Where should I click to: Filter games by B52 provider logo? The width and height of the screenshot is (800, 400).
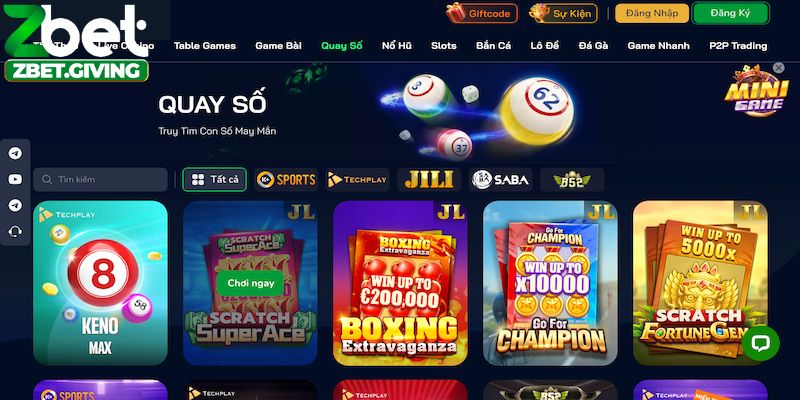[572, 180]
